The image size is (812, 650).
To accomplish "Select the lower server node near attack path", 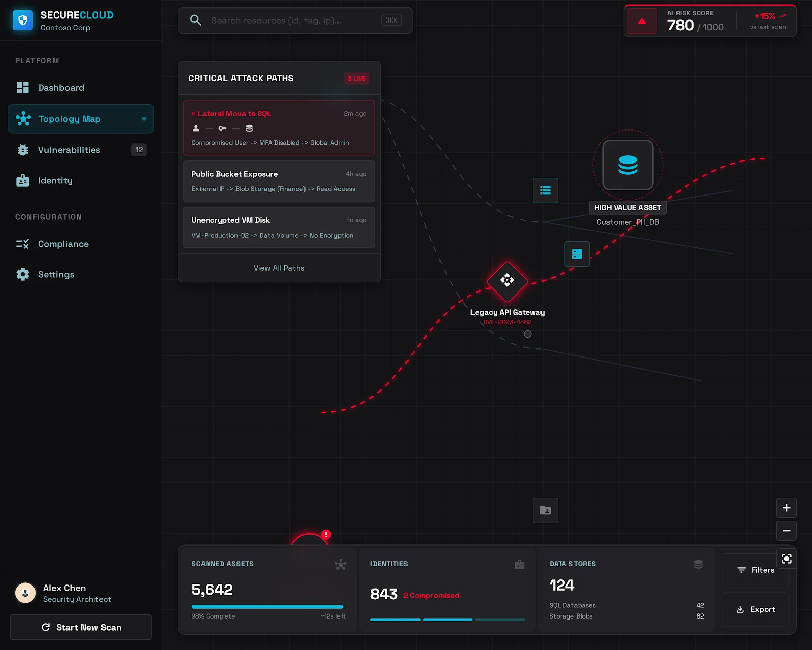I will pos(578,254).
